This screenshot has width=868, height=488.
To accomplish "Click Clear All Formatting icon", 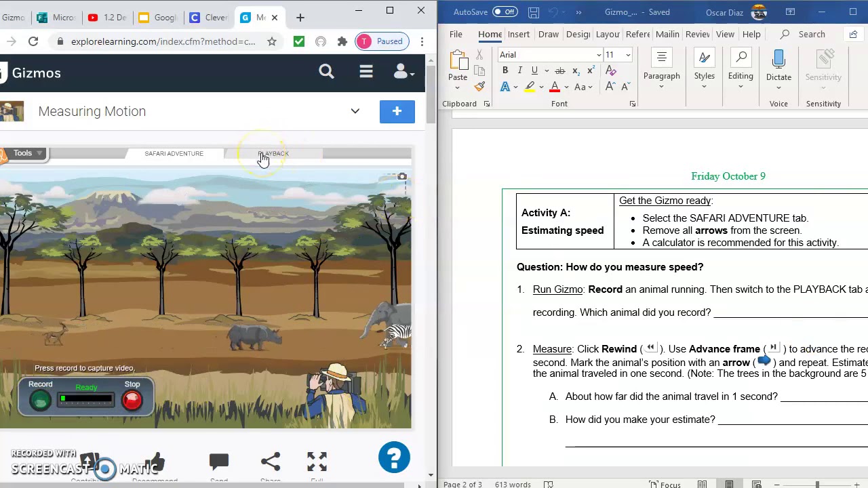I will (x=611, y=70).
